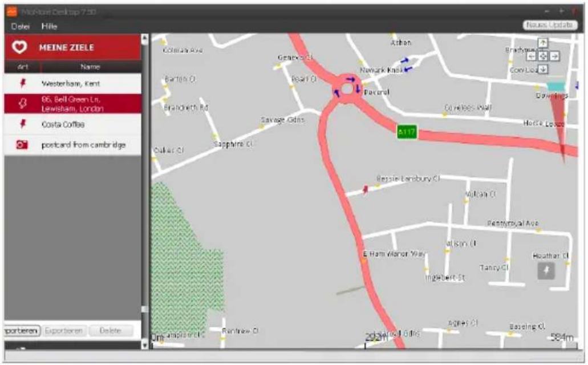
Task: Select 86, Bell Green Ln, Lewisham row
Action: (73, 104)
